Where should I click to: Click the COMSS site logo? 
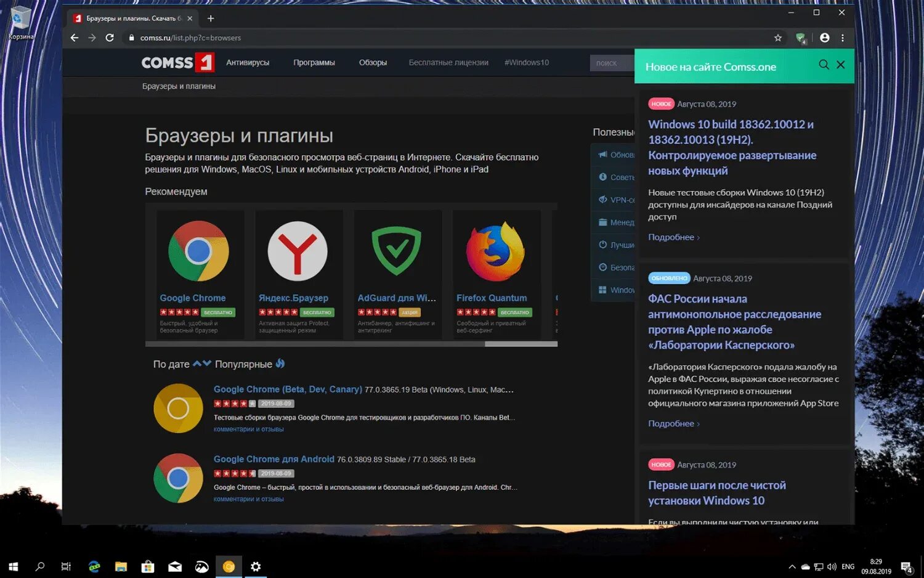[177, 62]
